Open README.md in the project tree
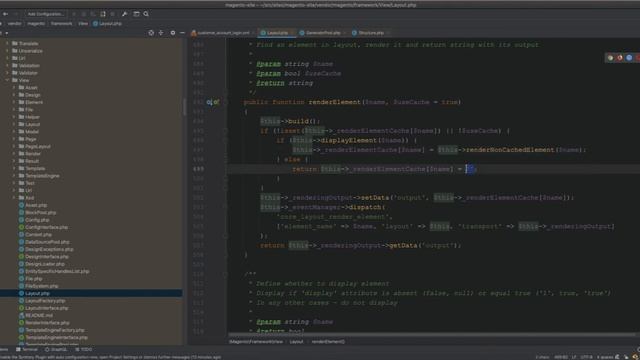This screenshot has width=640, height=360. point(36,315)
